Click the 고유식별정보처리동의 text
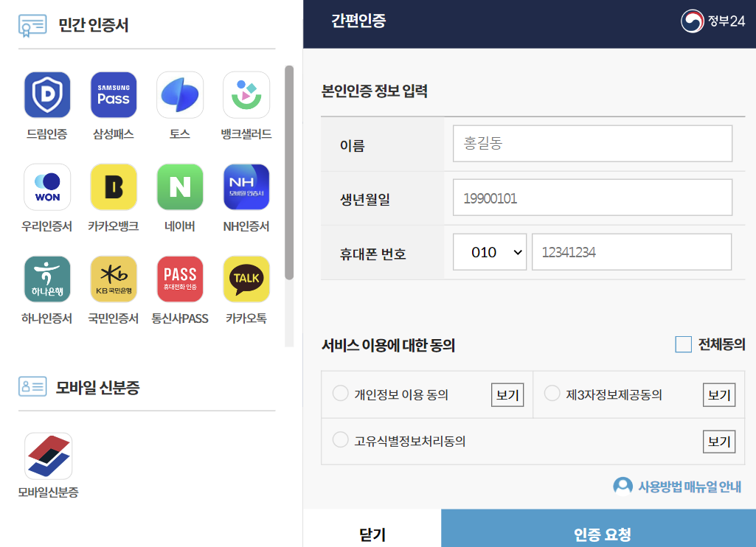 tap(410, 442)
